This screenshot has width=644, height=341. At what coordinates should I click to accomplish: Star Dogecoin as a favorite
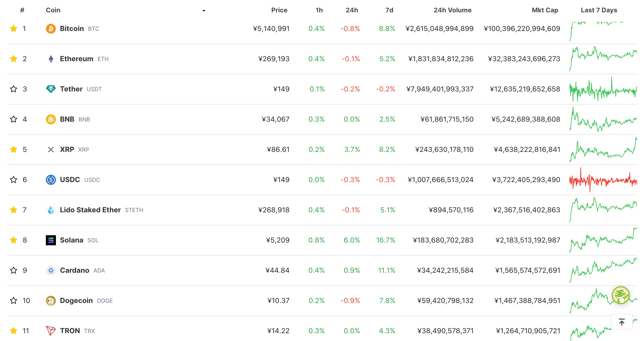point(14,300)
